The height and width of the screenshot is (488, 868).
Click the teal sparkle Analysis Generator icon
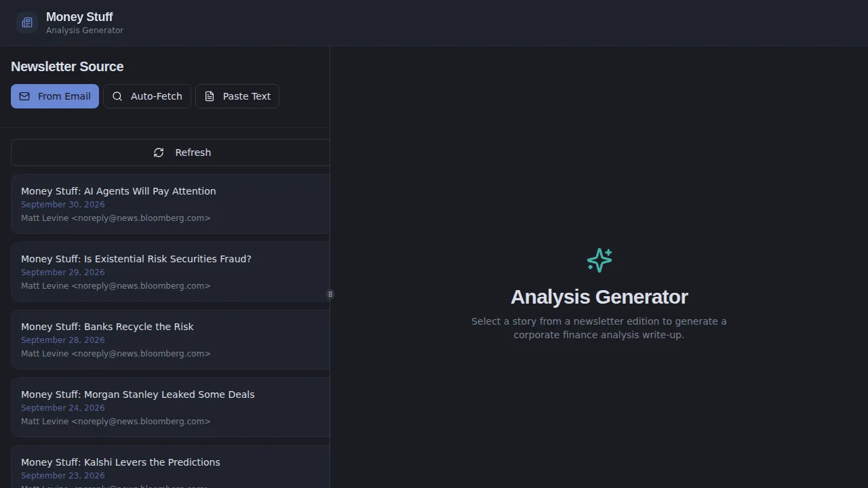599,260
